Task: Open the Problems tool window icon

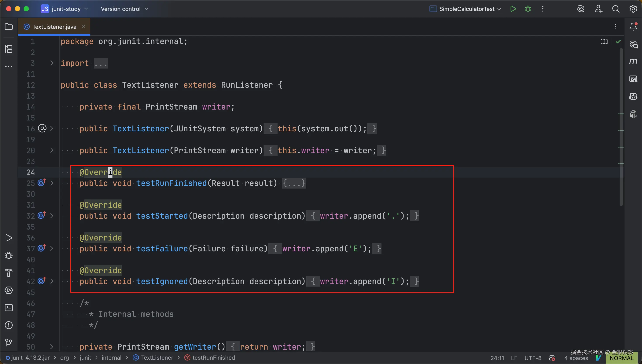Action: pos(9,325)
